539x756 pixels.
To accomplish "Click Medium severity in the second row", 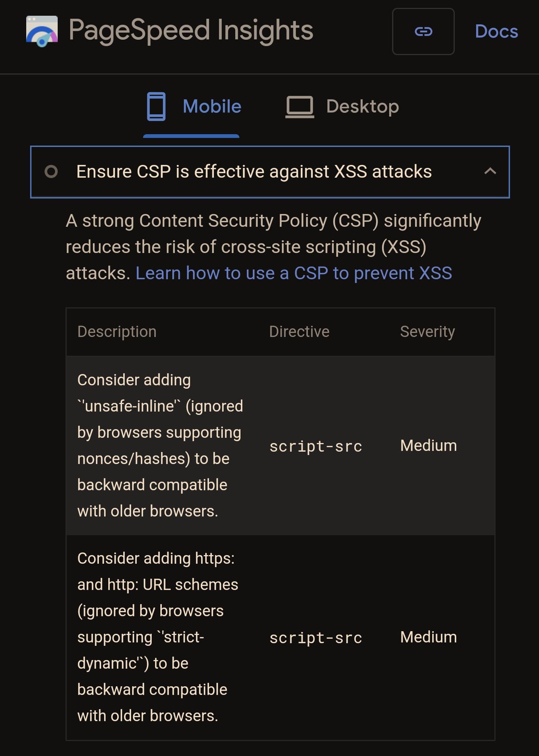I will click(x=428, y=637).
